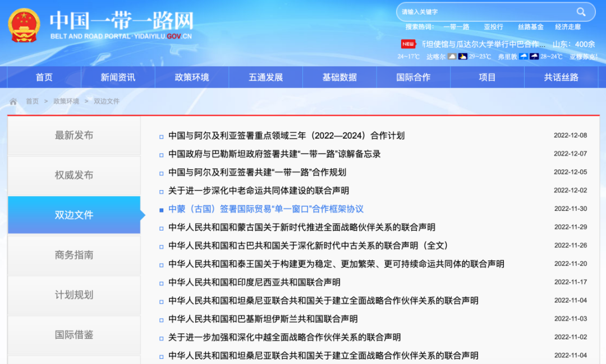Screen dimensions: 606x364
Task: Open the 一带一路 hot search keyword
Action: [x=456, y=26]
